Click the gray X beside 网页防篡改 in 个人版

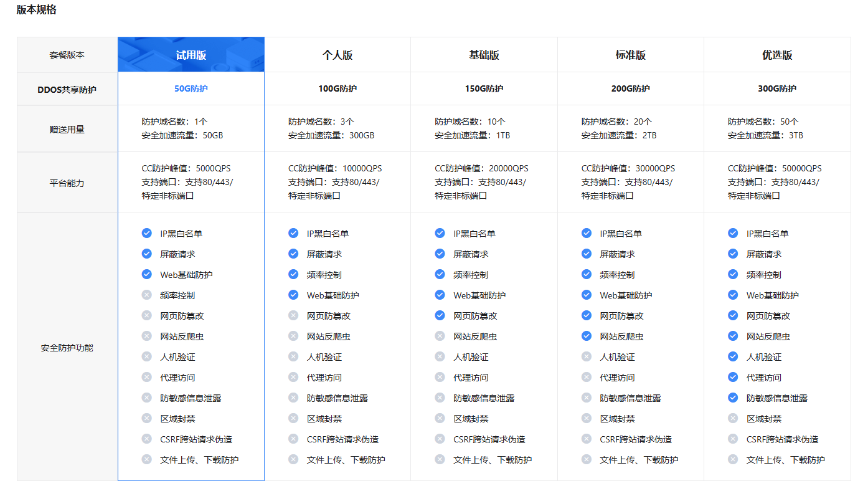tap(293, 315)
